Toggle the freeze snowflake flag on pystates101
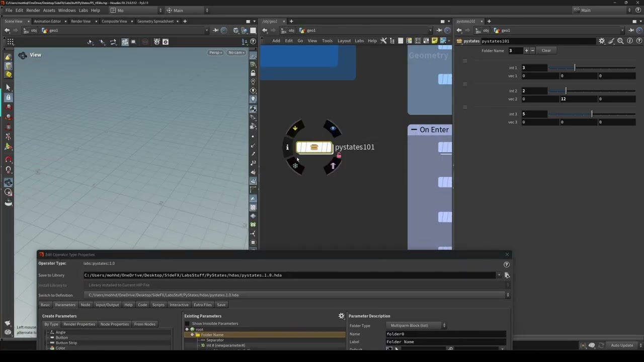The height and width of the screenshot is (362, 644). click(x=295, y=165)
